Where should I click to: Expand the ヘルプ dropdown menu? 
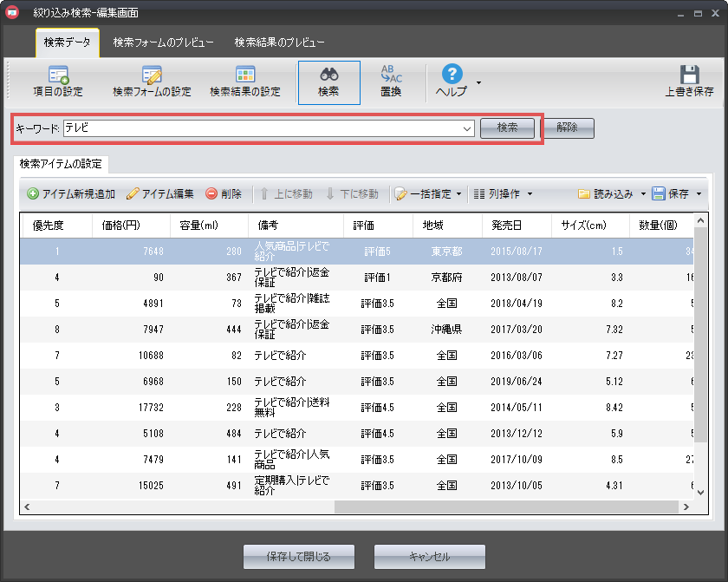tap(479, 82)
